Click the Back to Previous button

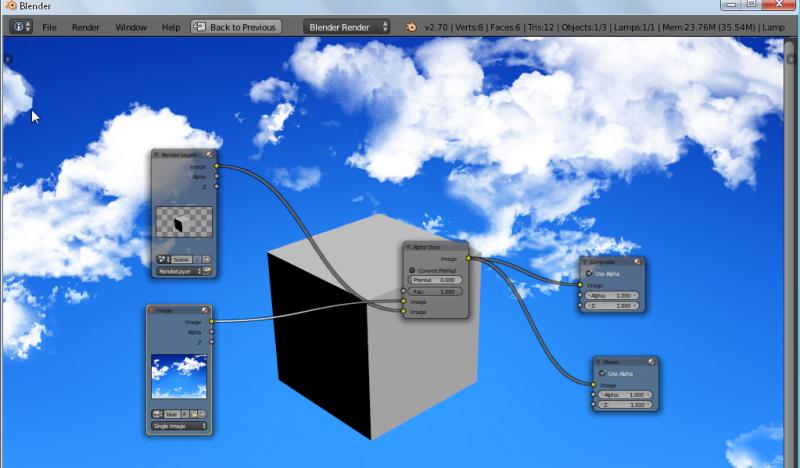click(236, 27)
